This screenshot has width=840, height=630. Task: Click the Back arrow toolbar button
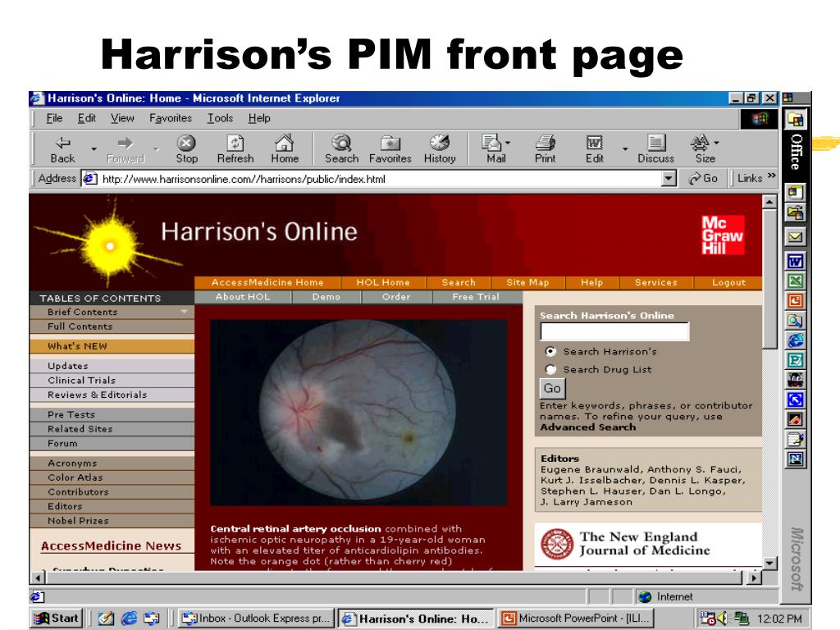click(62, 149)
